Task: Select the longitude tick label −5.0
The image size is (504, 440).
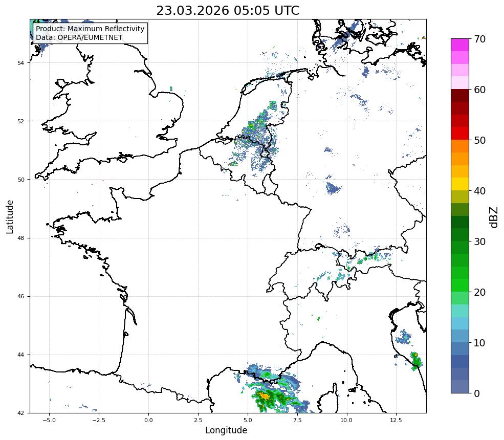Action: tap(49, 420)
